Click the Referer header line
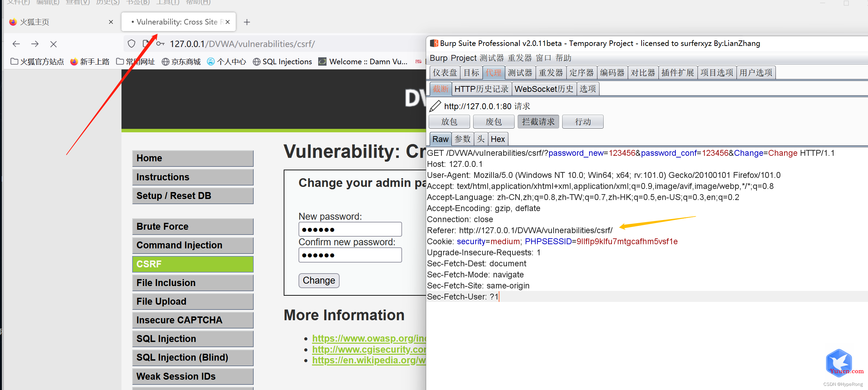The image size is (868, 390). pos(520,230)
